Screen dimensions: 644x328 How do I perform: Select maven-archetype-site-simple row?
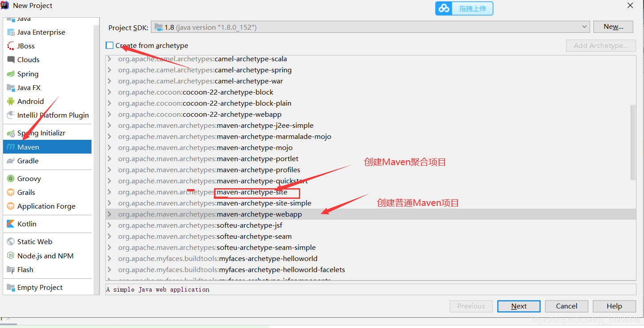point(370,203)
